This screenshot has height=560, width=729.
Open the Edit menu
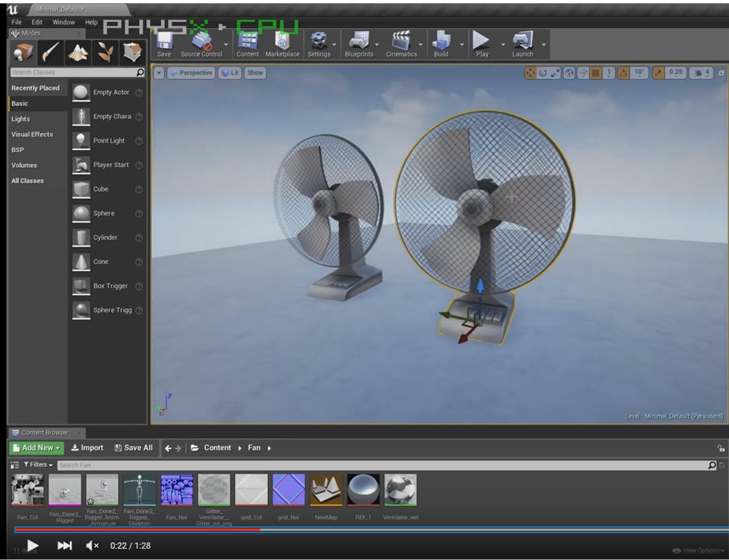(37, 22)
